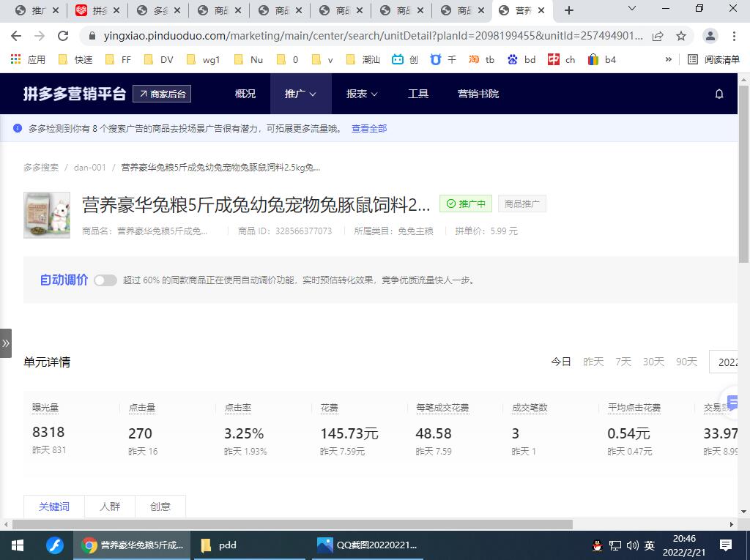Viewport: 750px width, 560px height.
Task: Open 营销书院 in the navigation bar
Action: [478, 94]
